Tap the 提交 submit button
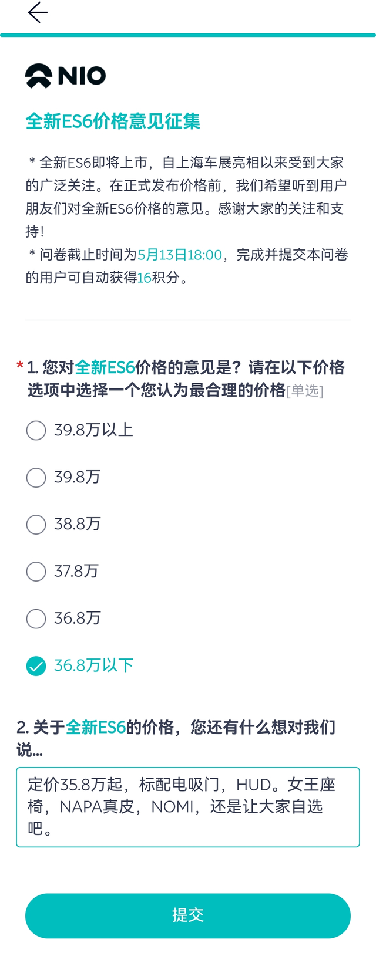The width and height of the screenshot is (376, 980). pos(187,915)
